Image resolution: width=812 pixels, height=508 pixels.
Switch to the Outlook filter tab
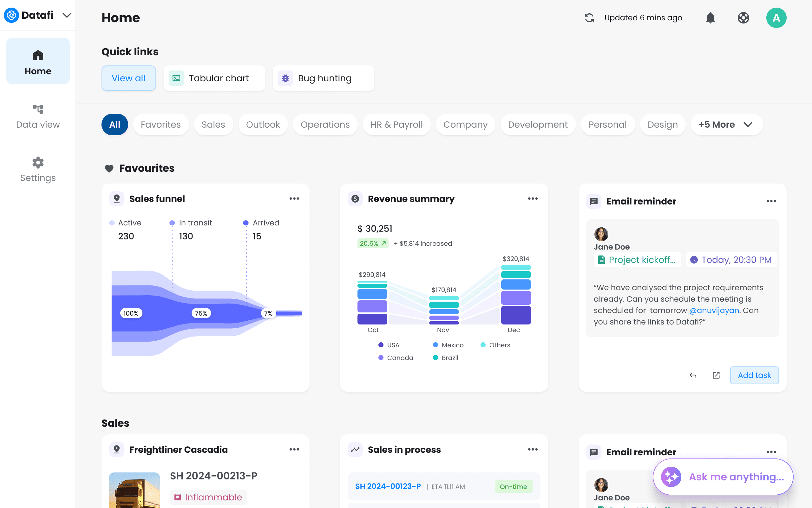[x=263, y=125]
